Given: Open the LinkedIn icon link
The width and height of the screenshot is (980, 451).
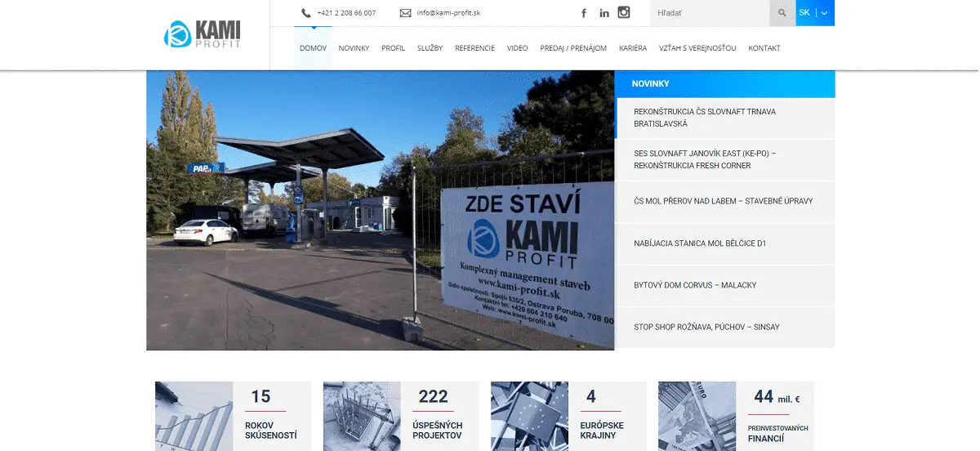Looking at the screenshot, I should coord(604,13).
